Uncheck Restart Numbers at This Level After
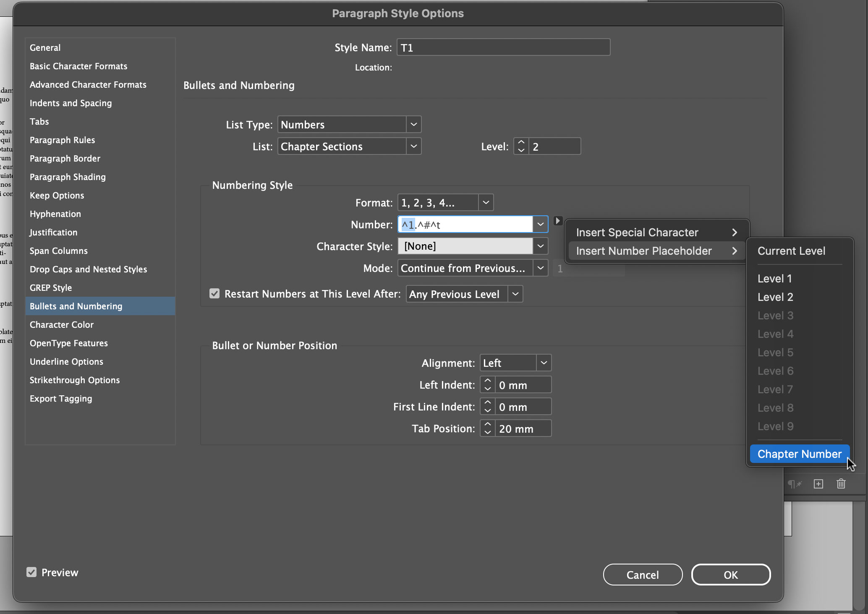This screenshot has width=868, height=614. 214,293
